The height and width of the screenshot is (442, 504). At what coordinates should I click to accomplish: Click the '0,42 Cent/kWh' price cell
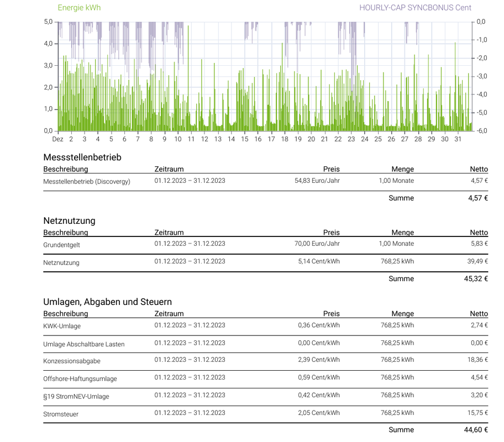point(319,395)
